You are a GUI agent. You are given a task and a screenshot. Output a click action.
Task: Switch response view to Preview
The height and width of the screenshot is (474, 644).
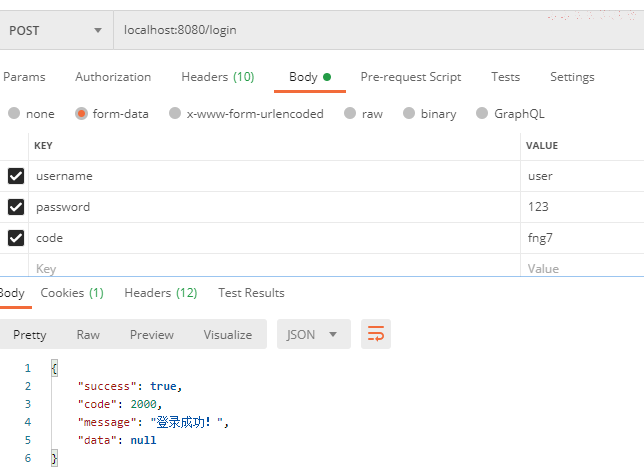point(152,335)
